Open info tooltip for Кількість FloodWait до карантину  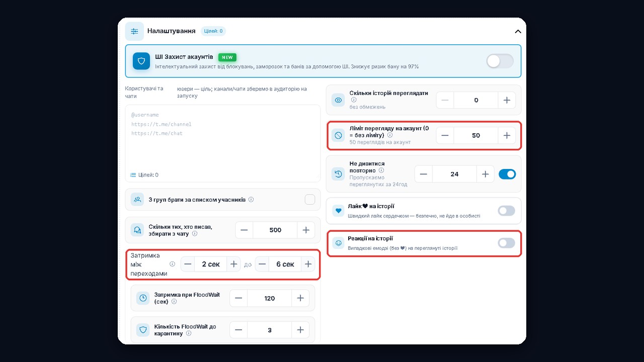click(189, 333)
